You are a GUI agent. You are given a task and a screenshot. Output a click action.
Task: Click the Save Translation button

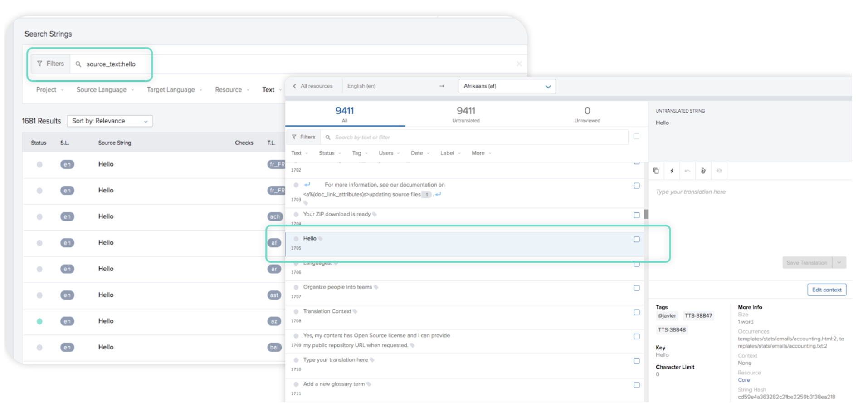click(x=807, y=263)
